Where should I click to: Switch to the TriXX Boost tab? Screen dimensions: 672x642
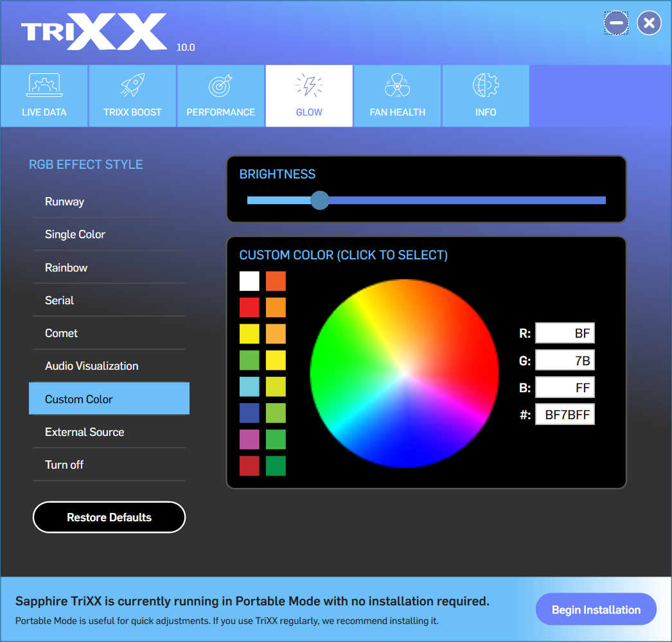[132, 96]
